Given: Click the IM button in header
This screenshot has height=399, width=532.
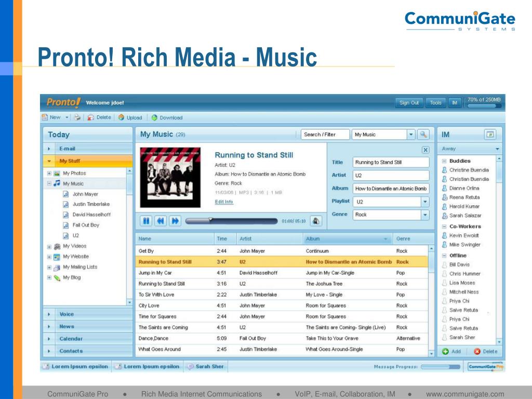Looking at the screenshot, I should tap(454, 102).
